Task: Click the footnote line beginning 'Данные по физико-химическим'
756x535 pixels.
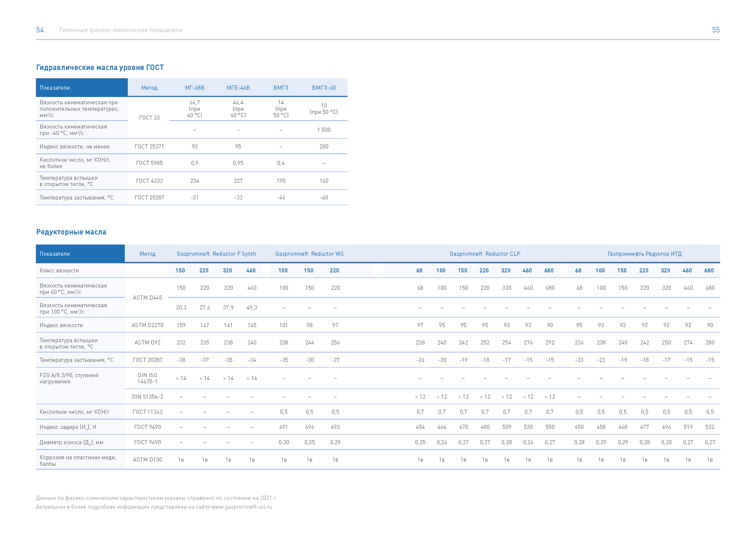Action: coord(156,498)
